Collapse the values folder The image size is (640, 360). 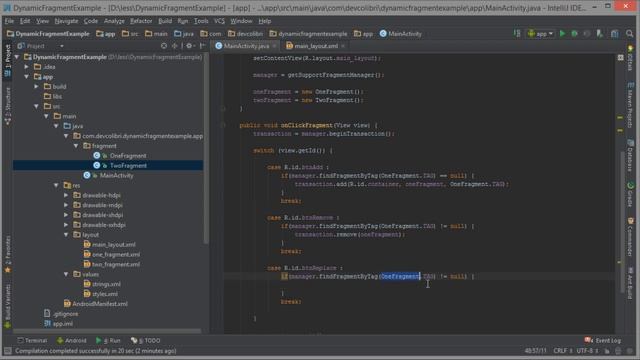point(66,274)
